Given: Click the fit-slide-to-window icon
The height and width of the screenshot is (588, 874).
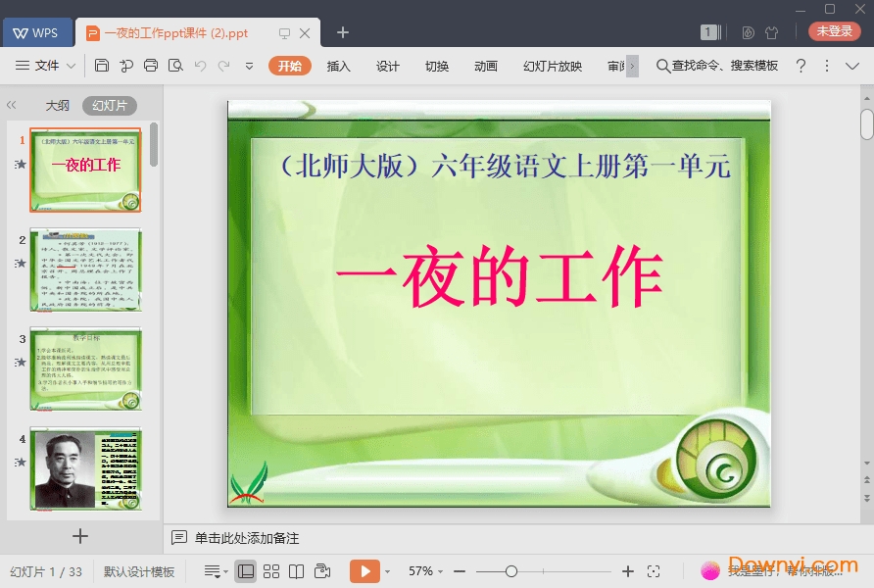Looking at the screenshot, I should (654, 570).
